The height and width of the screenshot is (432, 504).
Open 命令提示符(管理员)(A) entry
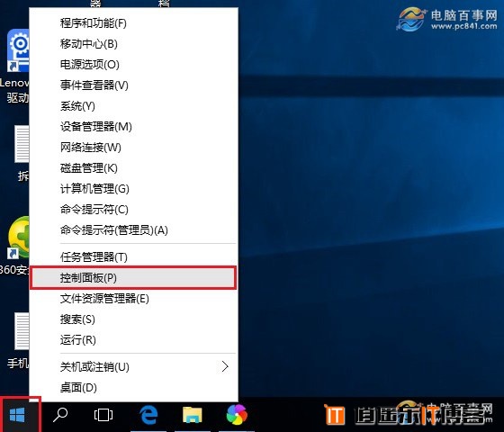[133, 230]
